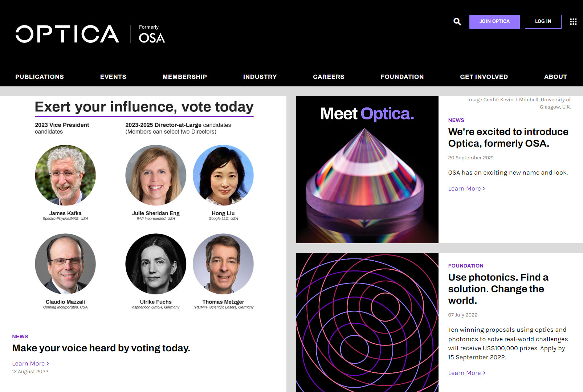Expand the Membership navigation item
The image size is (583, 392).
[x=184, y=77]
